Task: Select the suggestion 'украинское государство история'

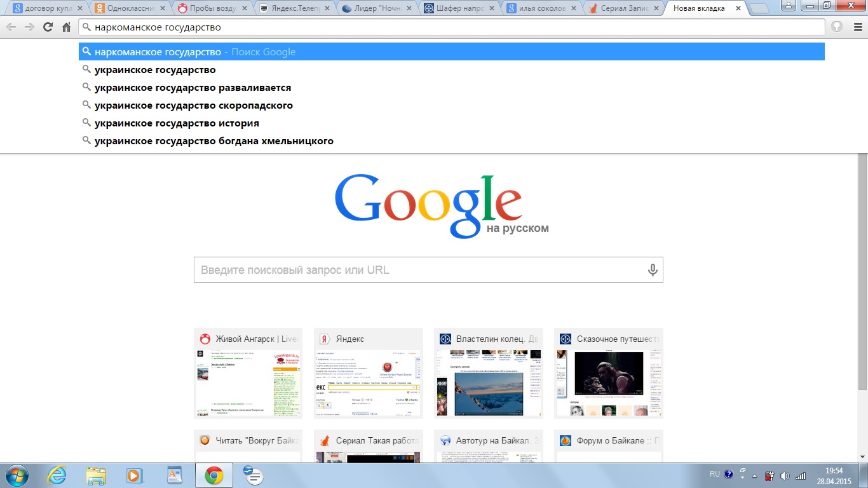Action: click(x=177, y=123)
